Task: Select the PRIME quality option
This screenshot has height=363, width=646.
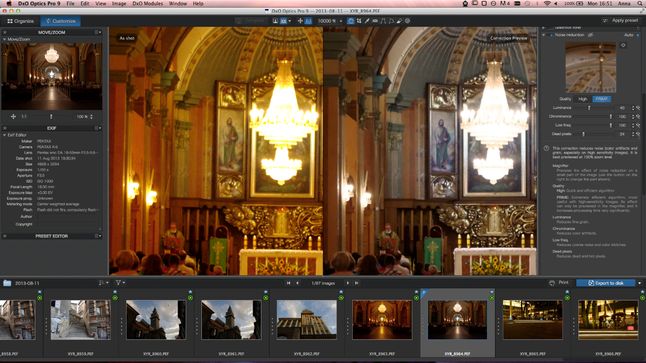Action: [602, 99]
